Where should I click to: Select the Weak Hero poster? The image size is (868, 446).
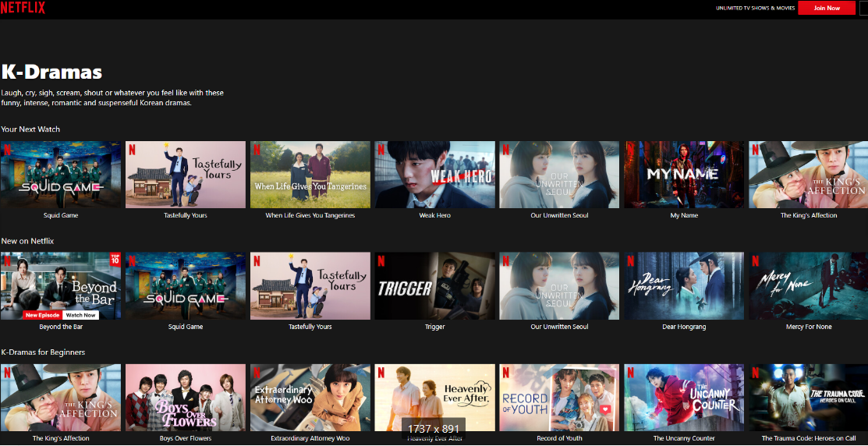[x=434, y=175]
